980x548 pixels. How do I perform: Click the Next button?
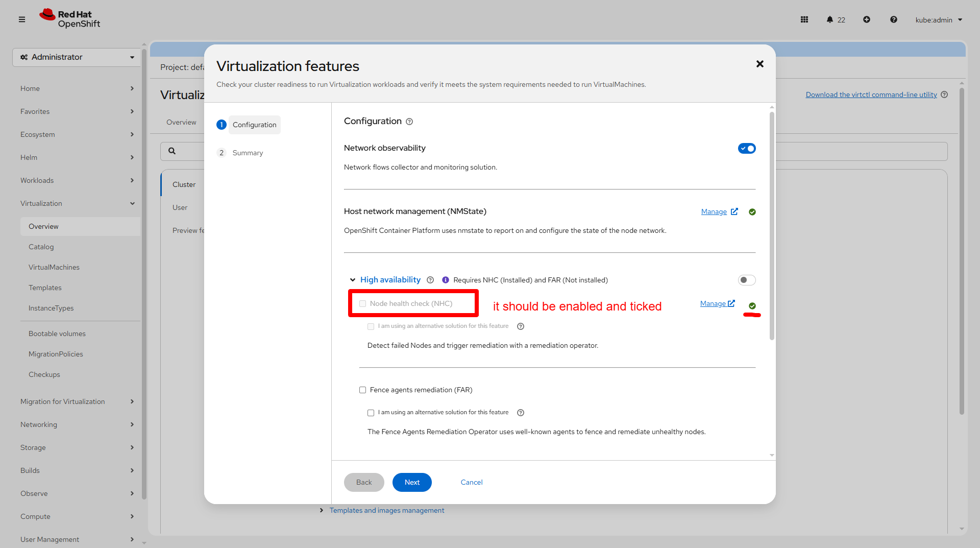click(x=412, y=482)
